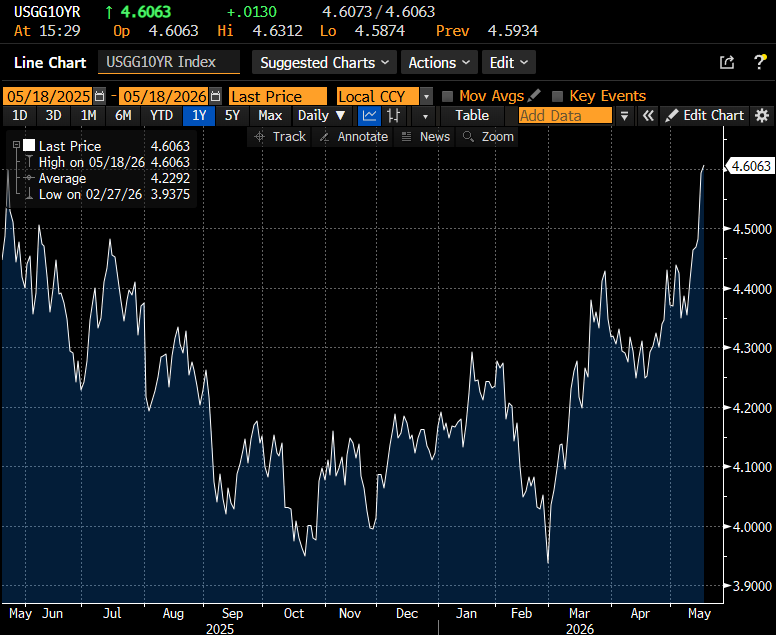Click the Hi 4.6312 value
Image resolution: width=776 pixels, height=635 pixels.
pos(278,31)
